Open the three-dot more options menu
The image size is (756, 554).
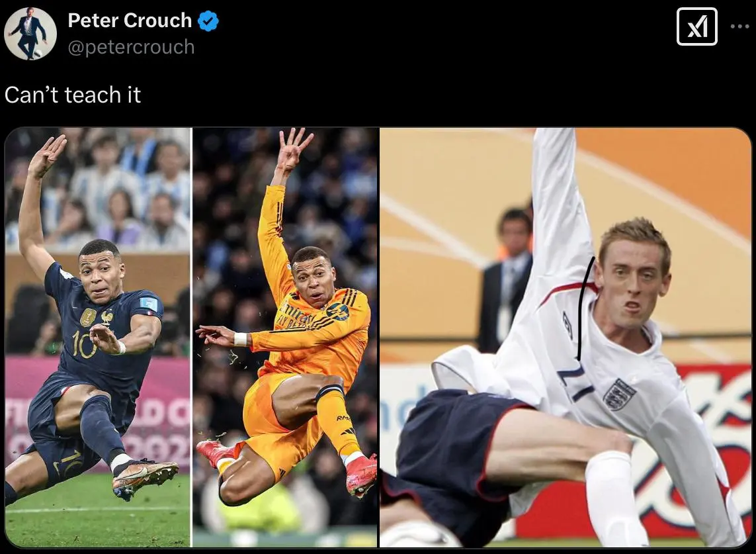tap(739, 26)
